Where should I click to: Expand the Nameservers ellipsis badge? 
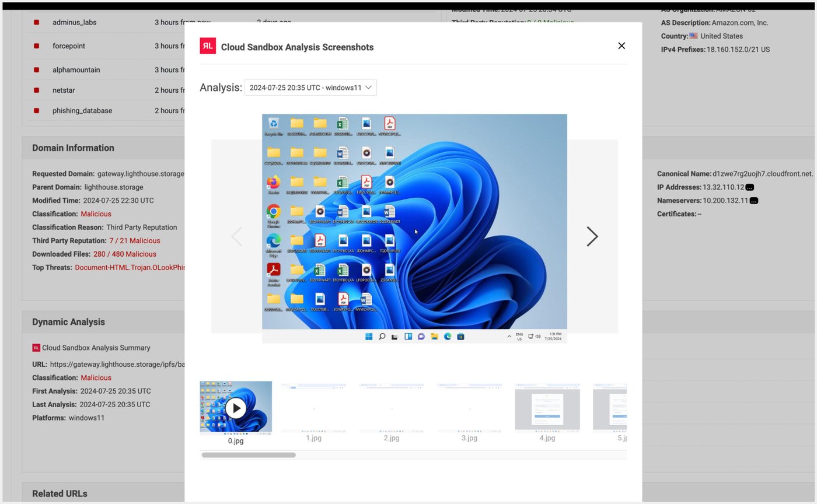[754, 201]
